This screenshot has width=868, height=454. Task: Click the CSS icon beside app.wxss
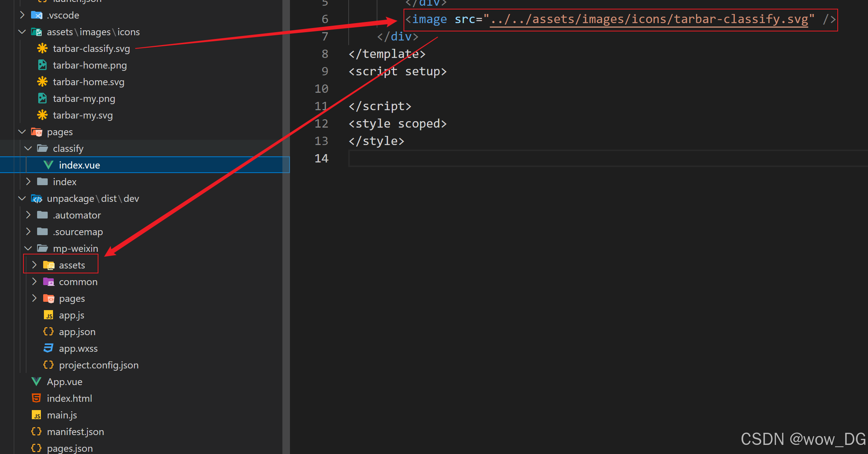(48, 348)
